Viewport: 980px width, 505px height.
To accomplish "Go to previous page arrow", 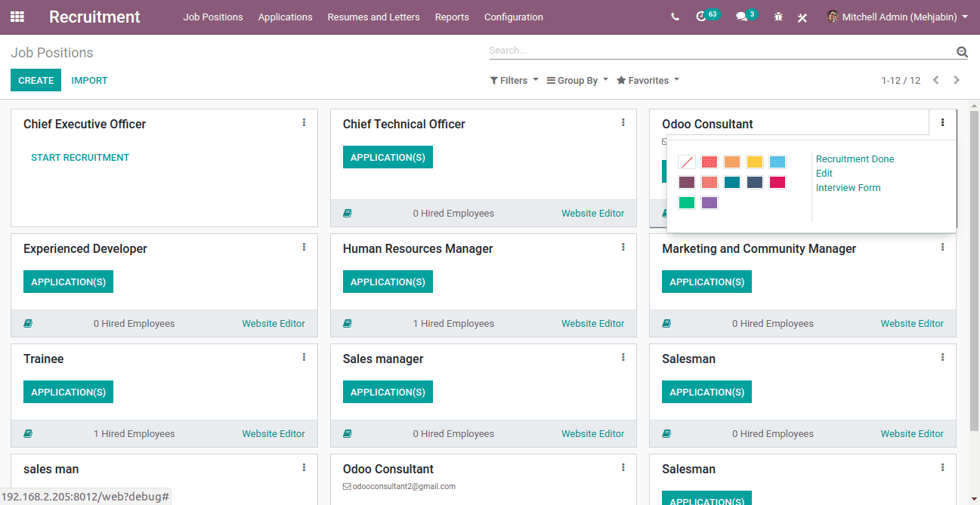I will point(935,80).
